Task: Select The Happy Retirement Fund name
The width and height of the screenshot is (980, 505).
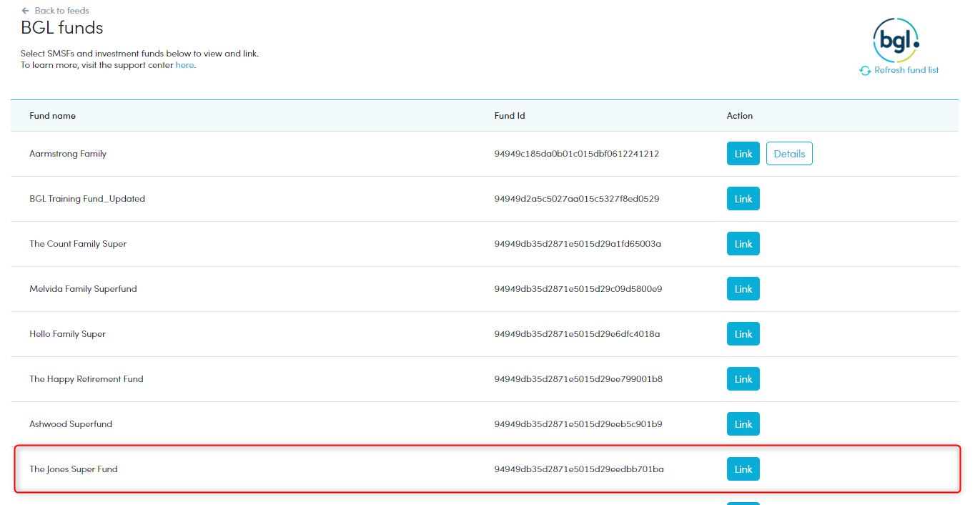Action: coord(86,379)
